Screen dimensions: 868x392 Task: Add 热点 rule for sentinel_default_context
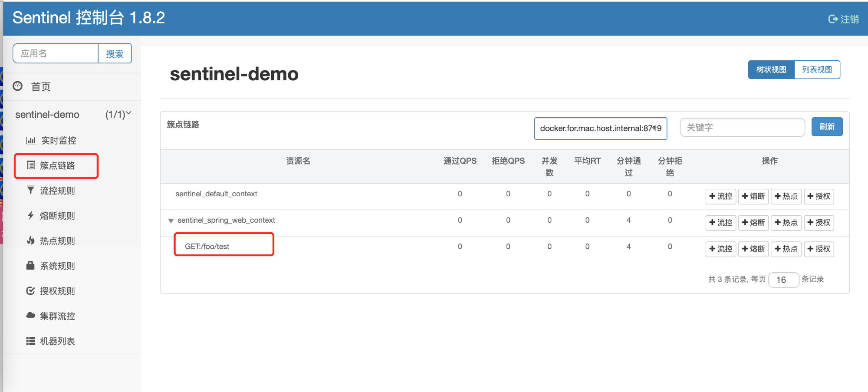[786, 196]
